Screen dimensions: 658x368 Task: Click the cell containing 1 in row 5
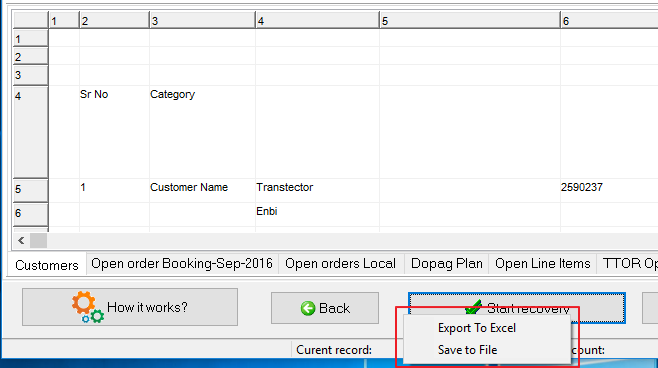tap(114, 191)
